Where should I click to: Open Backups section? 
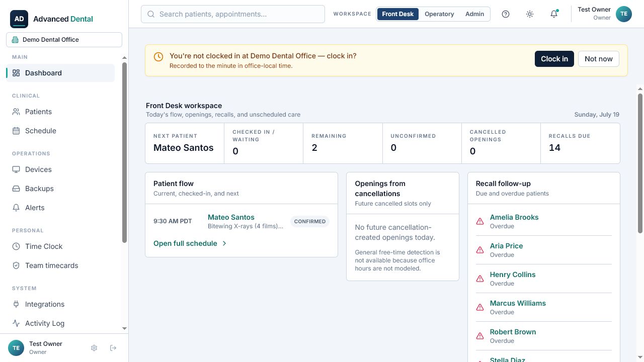pos(60,189)
